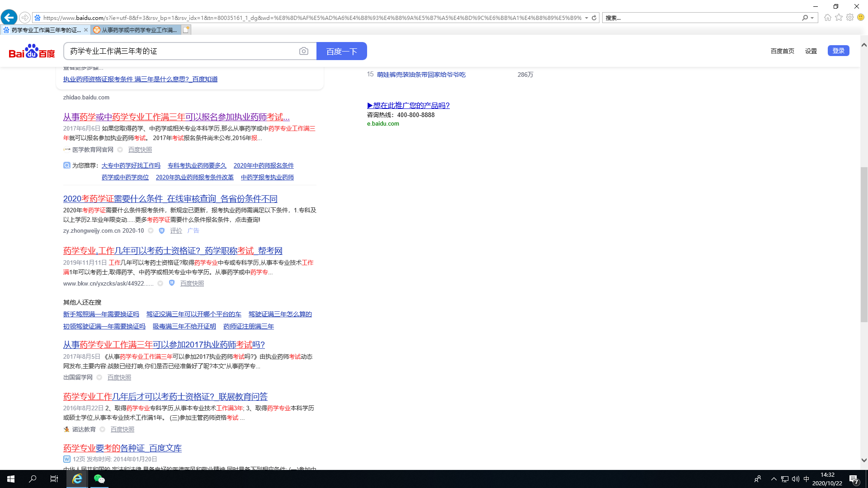The width and height of the screenshot is (868, 488).
Task: Expand the address bar URL dropdown
Action: [586, 18]
